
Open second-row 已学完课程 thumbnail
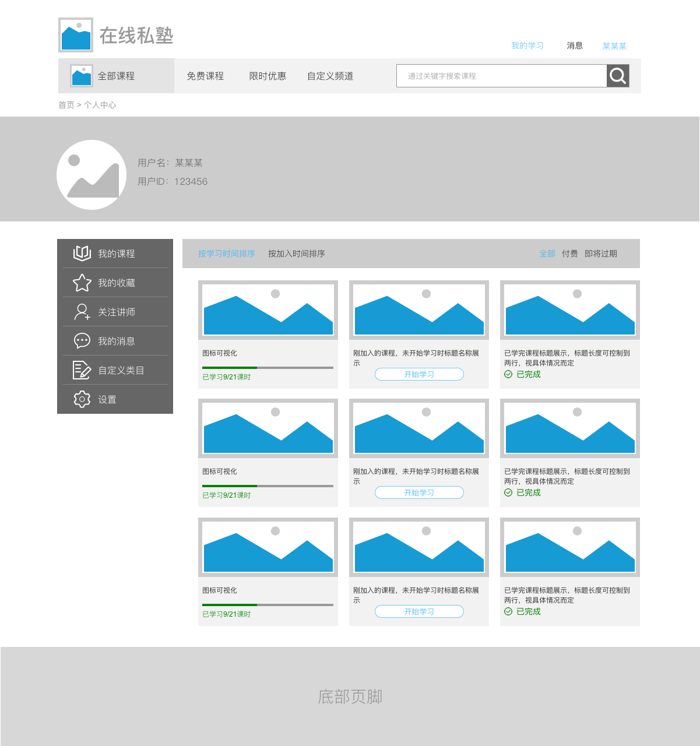coord(570,428)
